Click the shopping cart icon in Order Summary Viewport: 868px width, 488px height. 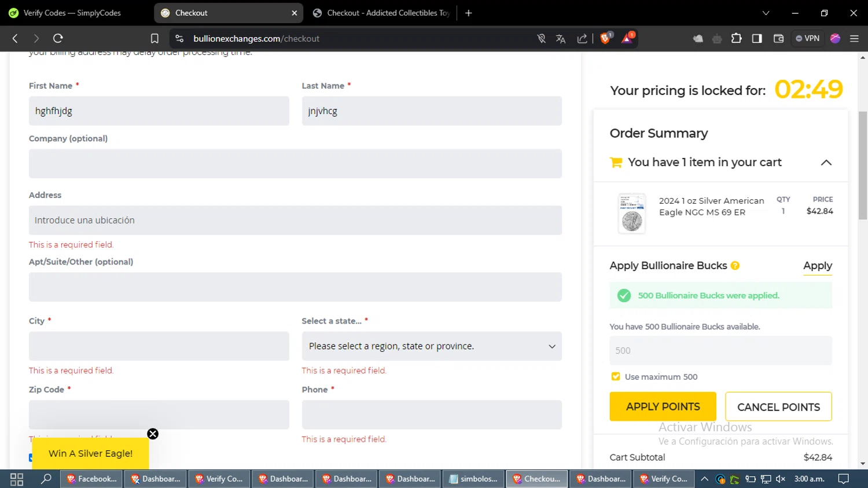(x=616, y=163)
